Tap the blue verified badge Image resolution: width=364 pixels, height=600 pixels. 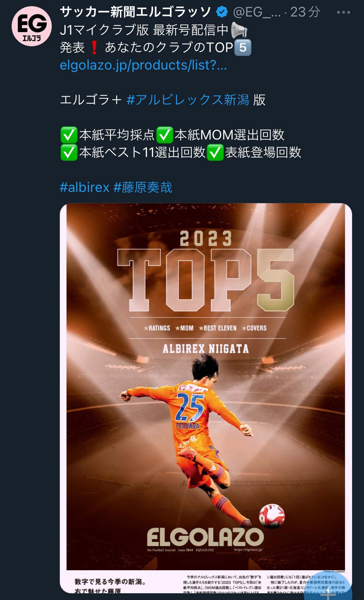click(x=222, y=12)
